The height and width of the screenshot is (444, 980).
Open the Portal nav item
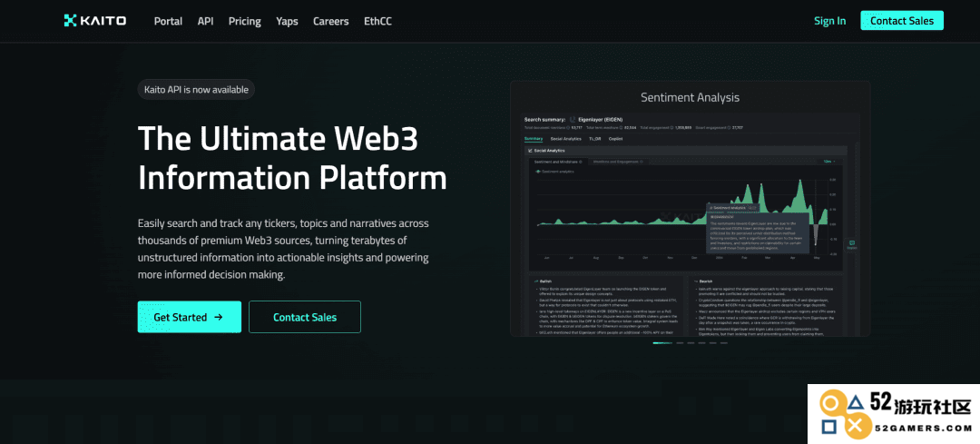click(168, 21)
